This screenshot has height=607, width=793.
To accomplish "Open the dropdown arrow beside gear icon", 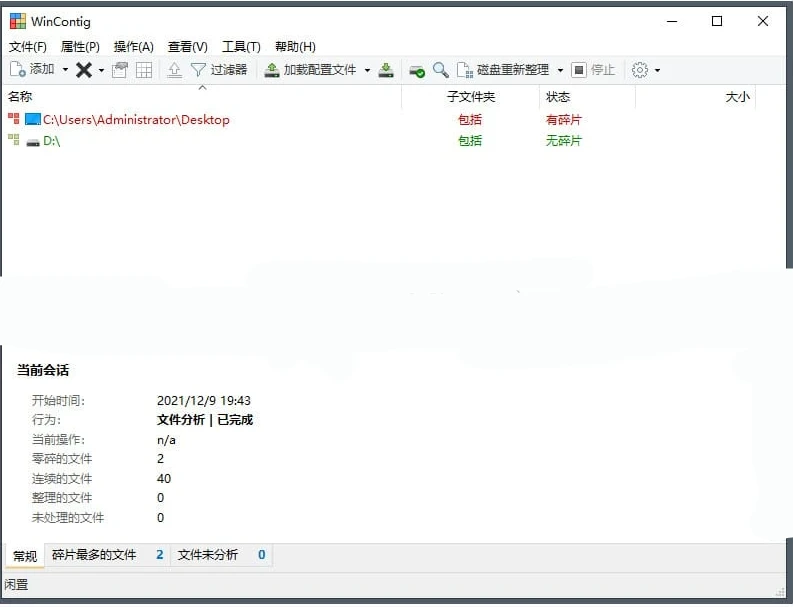I will [x=657, y=70].
